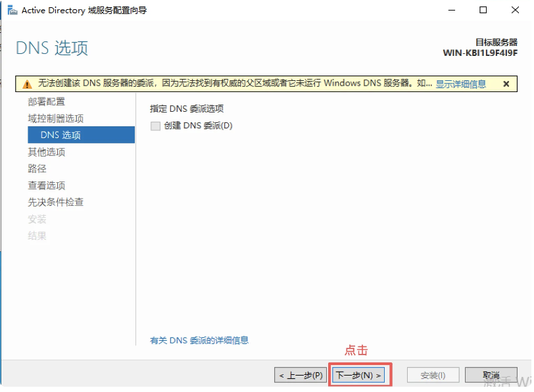
Task: Minimize the configuration wizard window
Action: tap(452, 11)
